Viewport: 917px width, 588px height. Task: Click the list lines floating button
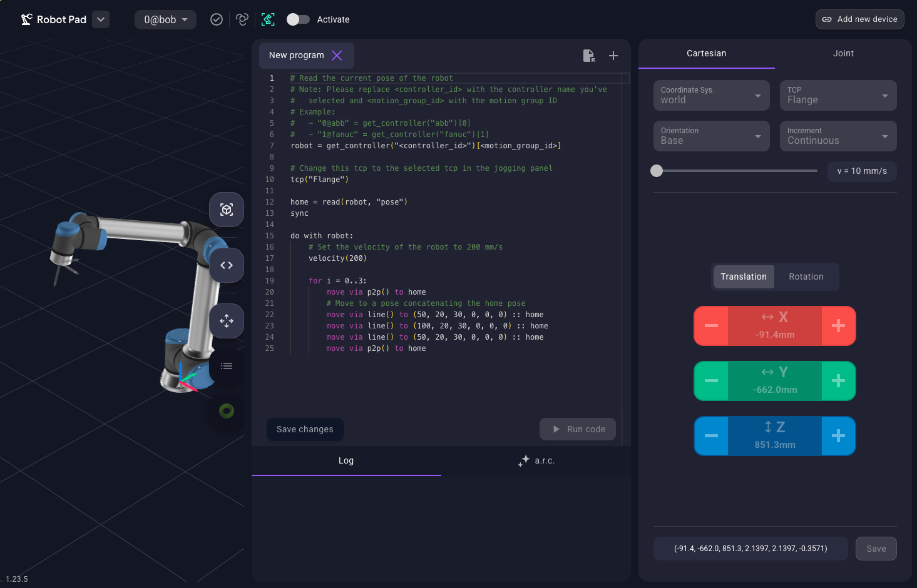point(227,366)
